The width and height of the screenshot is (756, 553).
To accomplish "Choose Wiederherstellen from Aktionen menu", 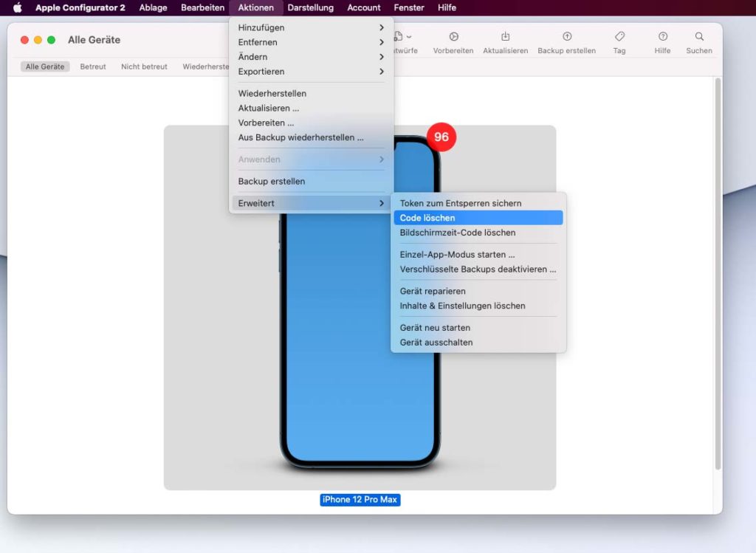I will point(312,94).
